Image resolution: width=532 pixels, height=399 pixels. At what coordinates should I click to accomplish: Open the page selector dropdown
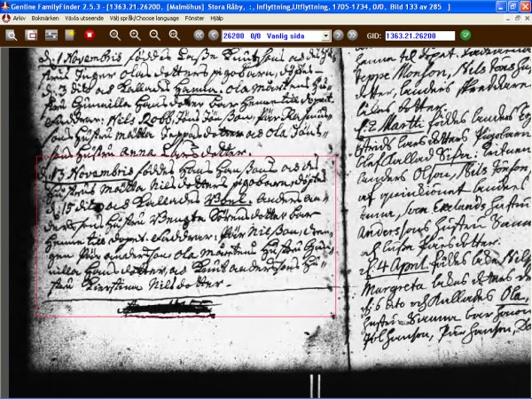[x=326, y=35]
